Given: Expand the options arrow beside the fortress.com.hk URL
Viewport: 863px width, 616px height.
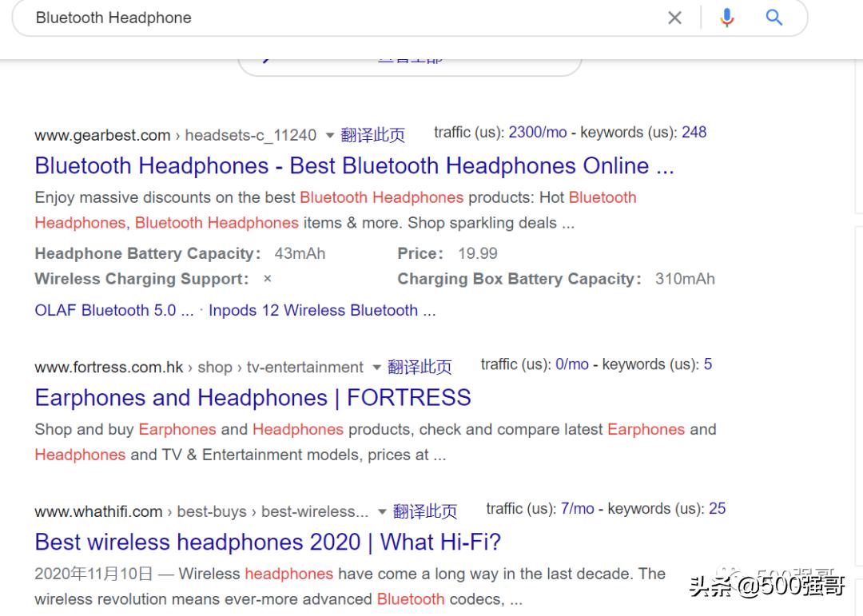Looking at the screenshot, I should [376, 368].
